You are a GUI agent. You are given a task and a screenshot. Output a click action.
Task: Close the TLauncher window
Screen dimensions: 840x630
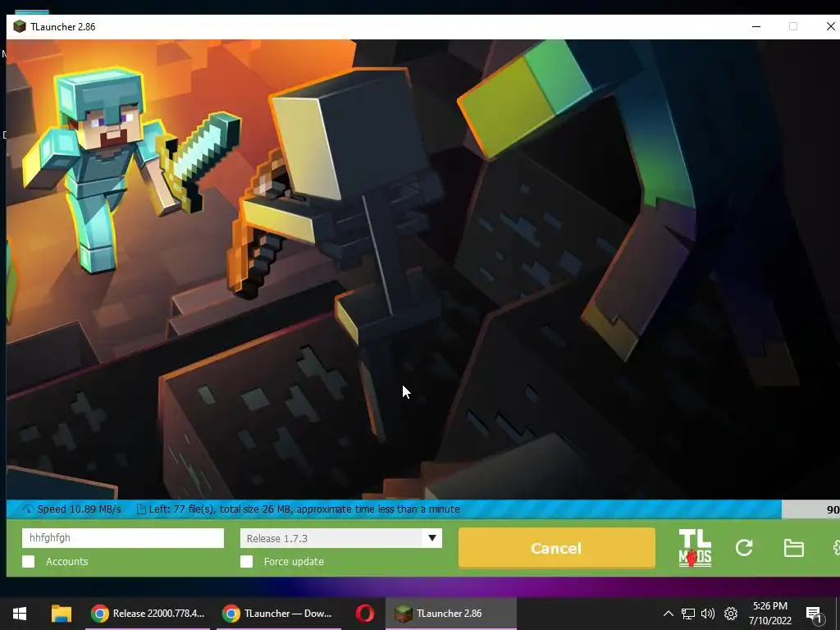(830, 26)
